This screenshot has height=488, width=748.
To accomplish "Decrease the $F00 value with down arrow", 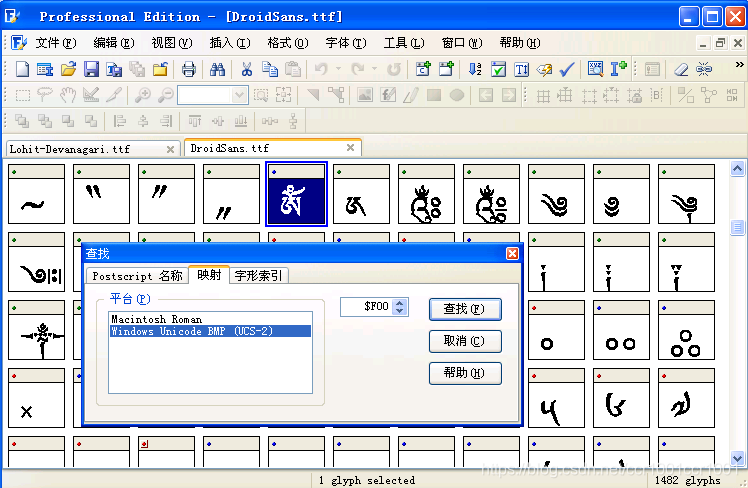I will click(400, 311).
